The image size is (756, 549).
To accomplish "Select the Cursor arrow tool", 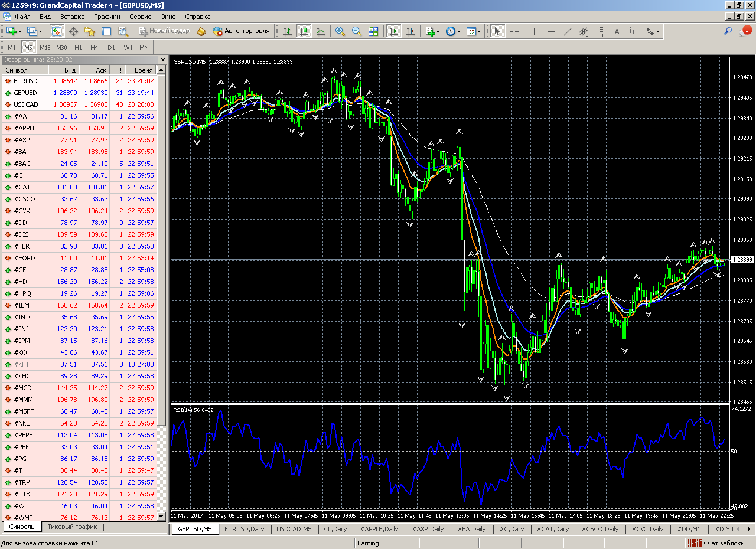I will click(x=497, y=31).
